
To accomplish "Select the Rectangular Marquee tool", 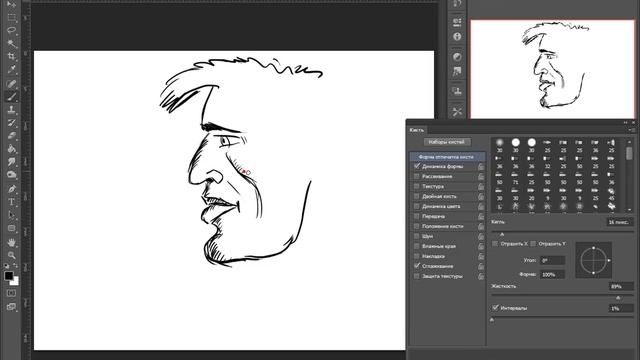I will click(11, 18).
